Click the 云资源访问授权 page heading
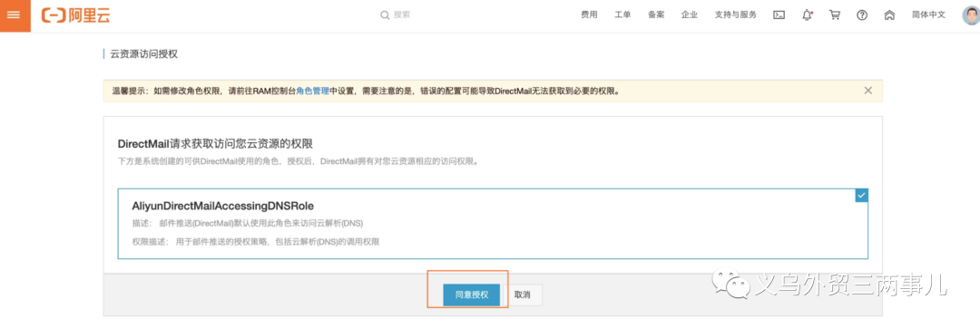This screenshot has height=328, width=980. [144, 54]
